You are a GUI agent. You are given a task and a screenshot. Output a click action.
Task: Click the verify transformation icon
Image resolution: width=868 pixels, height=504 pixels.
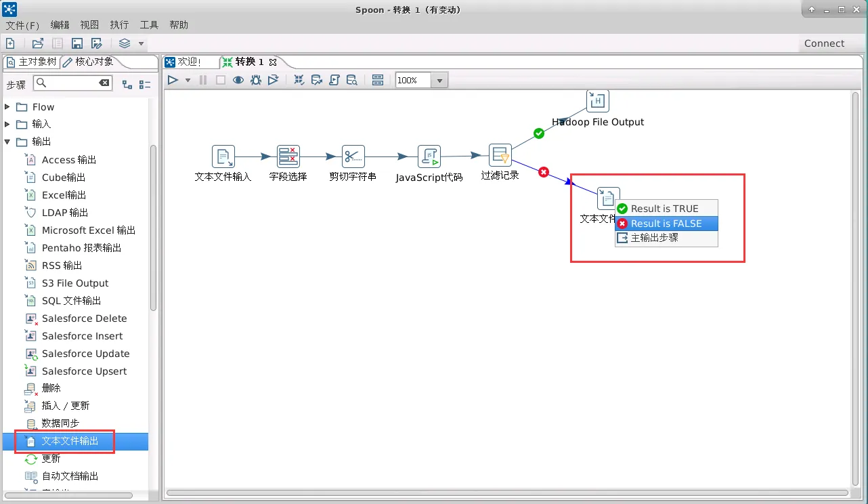click(x=299, y=80)
